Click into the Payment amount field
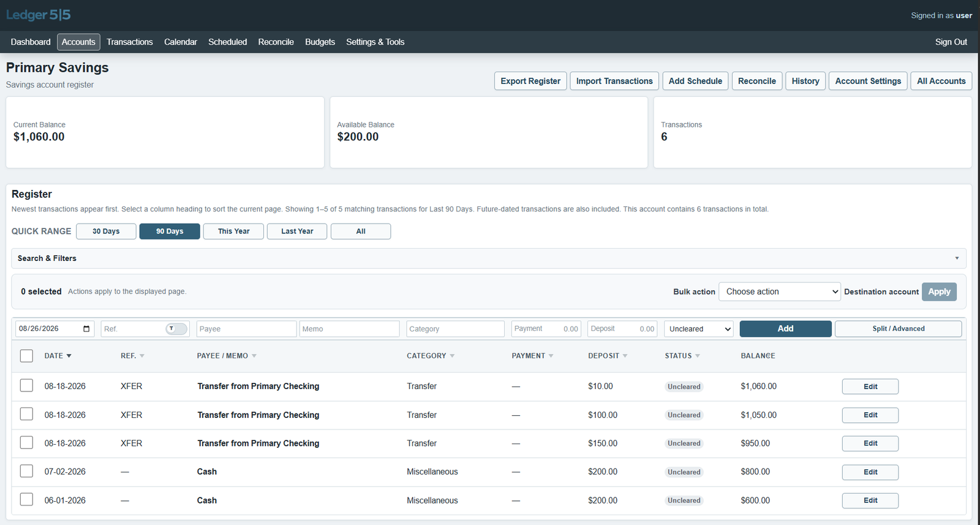 [546, 329]
